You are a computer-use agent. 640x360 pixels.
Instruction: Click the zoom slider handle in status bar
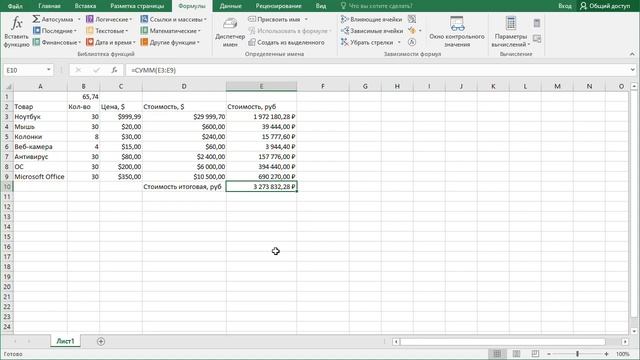(x=578, y=354)
